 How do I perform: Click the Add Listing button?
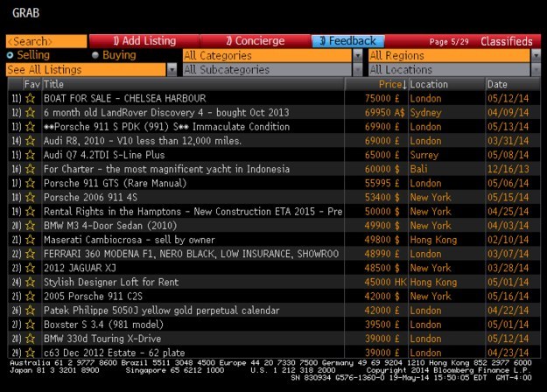[x=144, y=41]
